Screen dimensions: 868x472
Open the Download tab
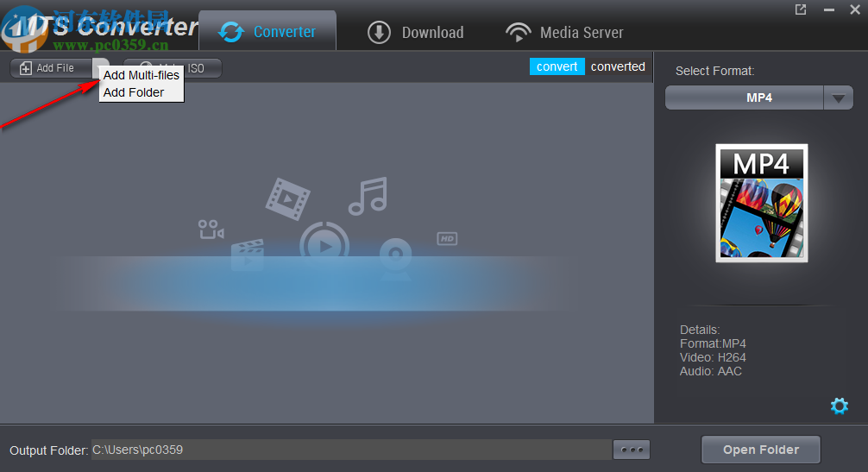[416, 32]
